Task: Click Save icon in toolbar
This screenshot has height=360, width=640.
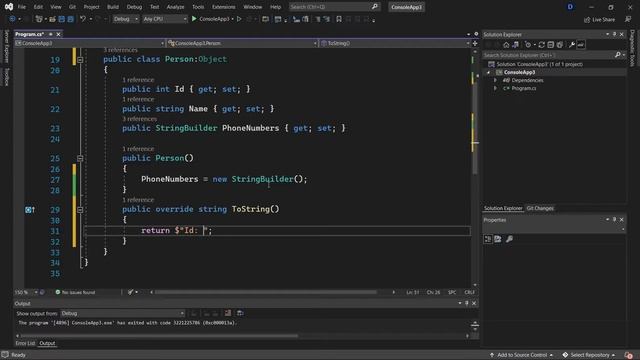Action: [62, 19]
